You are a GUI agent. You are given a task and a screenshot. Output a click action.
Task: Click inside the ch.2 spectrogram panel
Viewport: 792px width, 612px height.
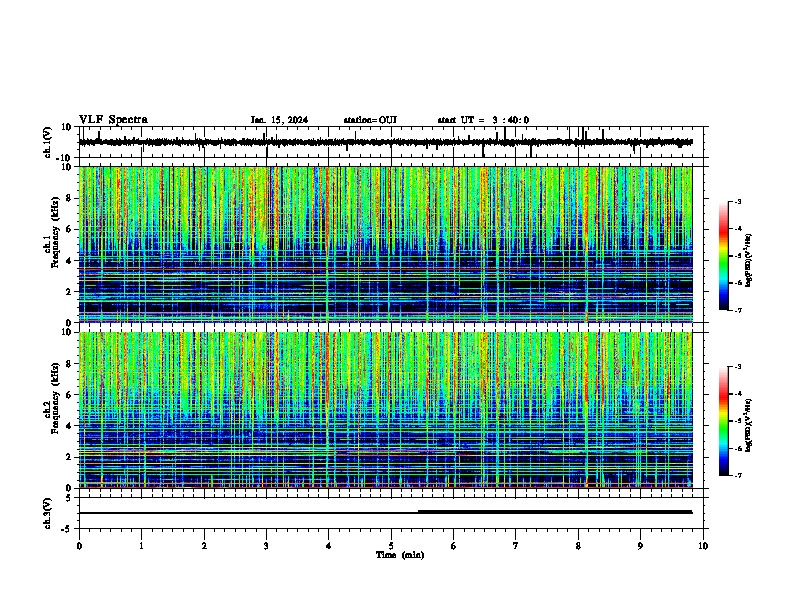(x=385, y=410)
